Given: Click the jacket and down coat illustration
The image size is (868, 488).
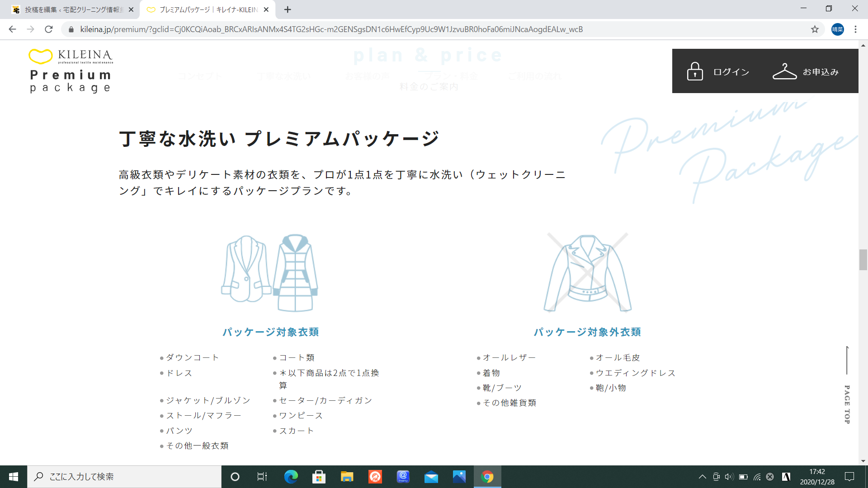Looking at the screenshot, I should coord(270,272).
